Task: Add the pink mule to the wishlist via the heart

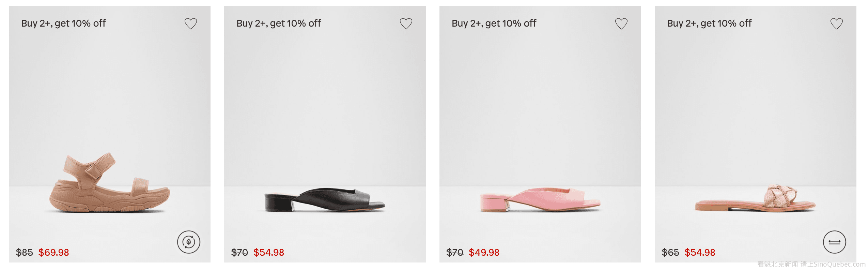Action: point(621,24)
